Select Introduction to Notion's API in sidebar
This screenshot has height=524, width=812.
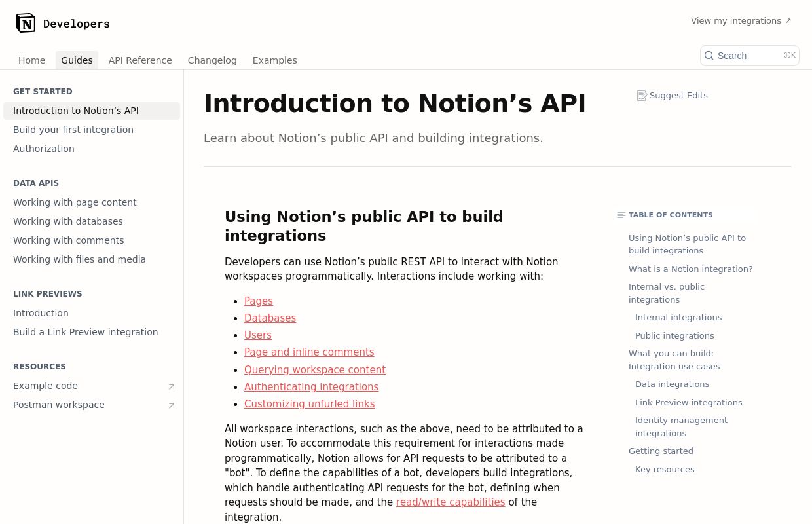pyautogui.click(x=92, y=111)
